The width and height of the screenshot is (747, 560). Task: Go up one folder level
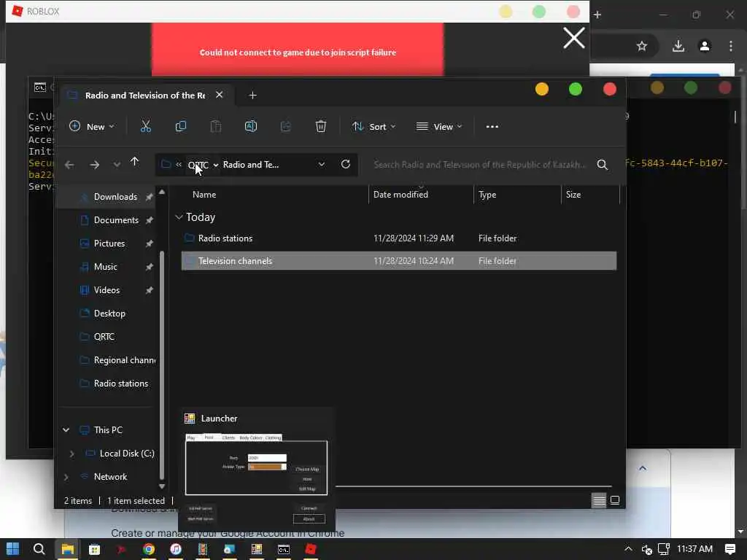pyautogui.click(x=134, y=163)
